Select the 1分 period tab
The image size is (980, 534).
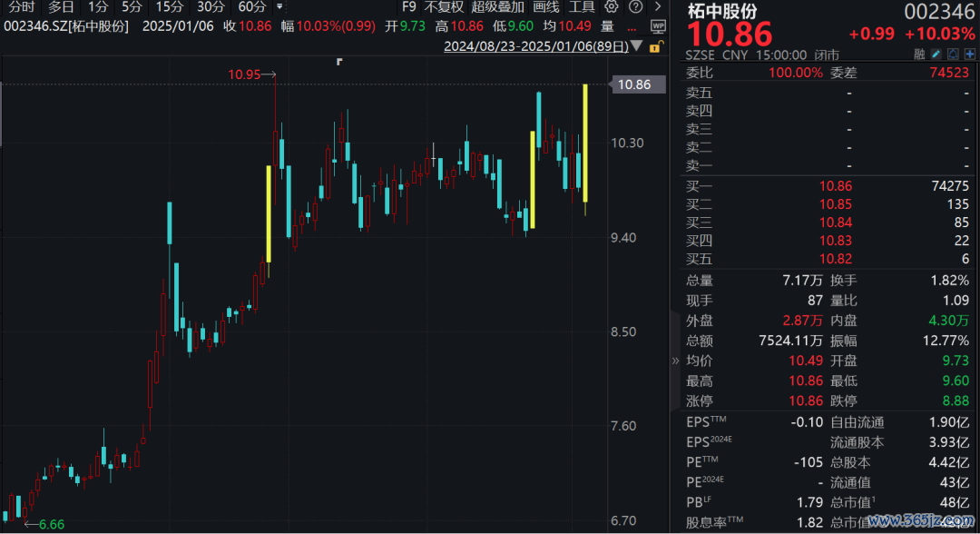tap(98, 7)
